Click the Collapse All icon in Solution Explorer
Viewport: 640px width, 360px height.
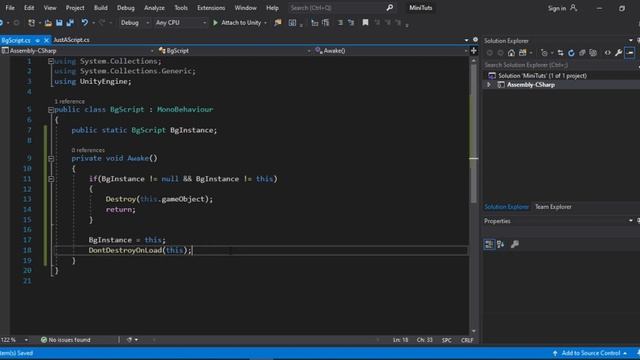coord(582,53)
